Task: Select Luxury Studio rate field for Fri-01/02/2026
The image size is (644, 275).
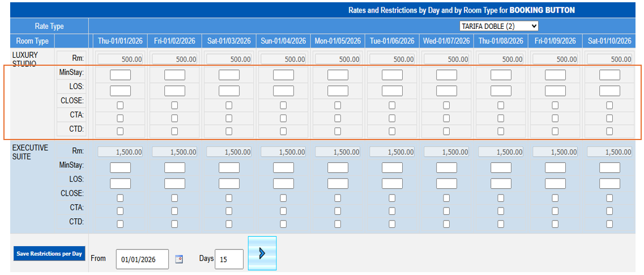Action: (x=174, y=59)
